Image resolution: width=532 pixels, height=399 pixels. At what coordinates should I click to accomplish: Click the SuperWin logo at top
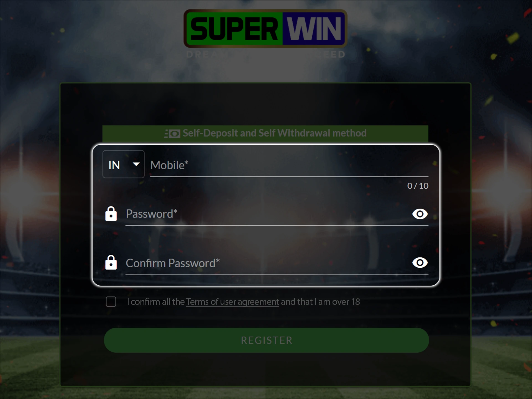pyautogui.click(x=265, y=28)
